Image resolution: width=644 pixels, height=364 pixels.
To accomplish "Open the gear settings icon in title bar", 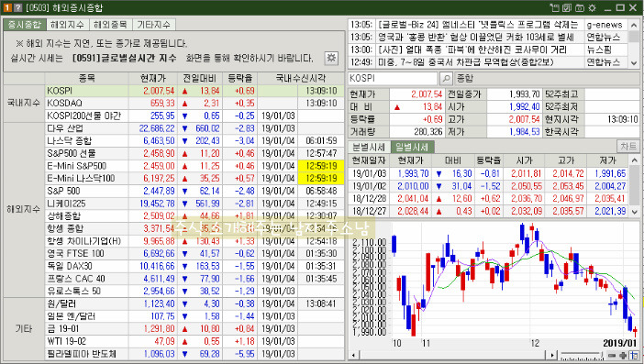I will 592,8.
